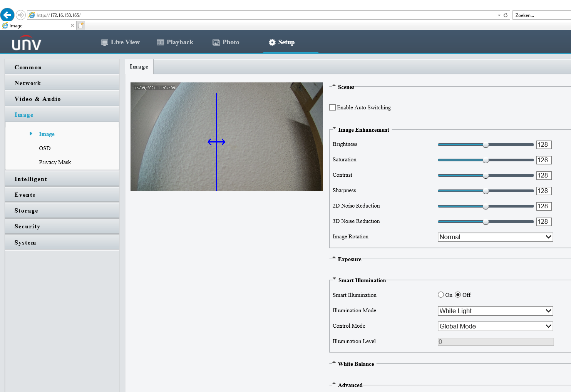Click the Contrast value input field
Viewport: 571px width, 392px height.
pyautogui.click(x=544, y=176)
